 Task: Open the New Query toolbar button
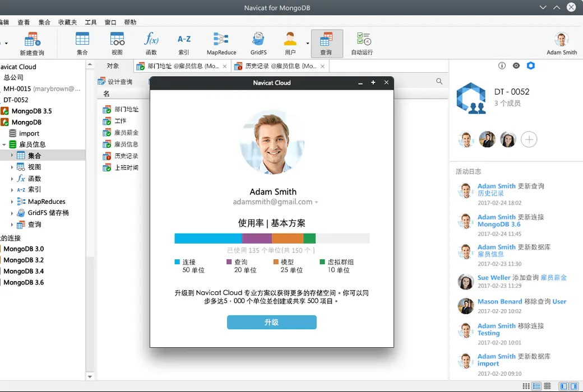[x=32, y=44]
